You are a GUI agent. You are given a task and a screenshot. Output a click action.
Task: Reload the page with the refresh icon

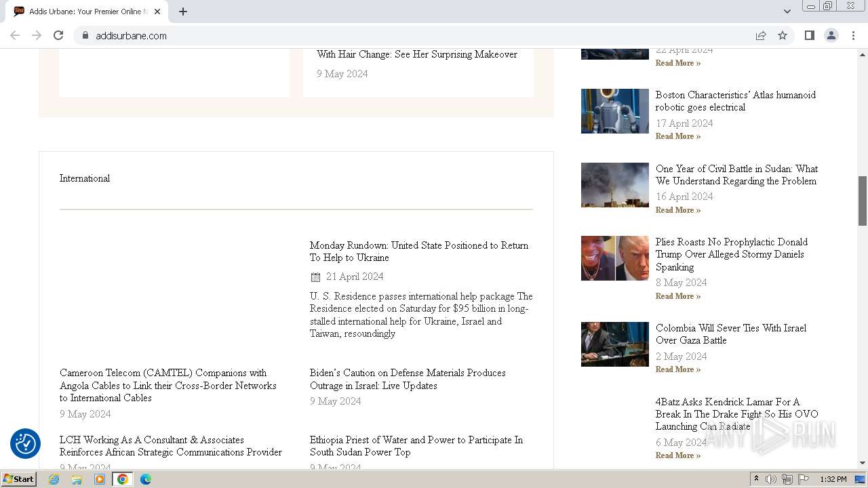tap(58, 35)
